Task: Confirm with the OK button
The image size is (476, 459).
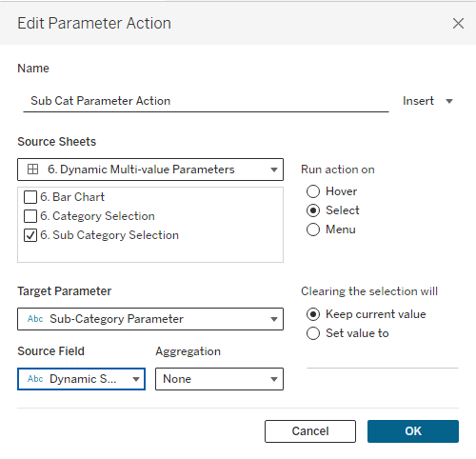Action: click(413, 431)
